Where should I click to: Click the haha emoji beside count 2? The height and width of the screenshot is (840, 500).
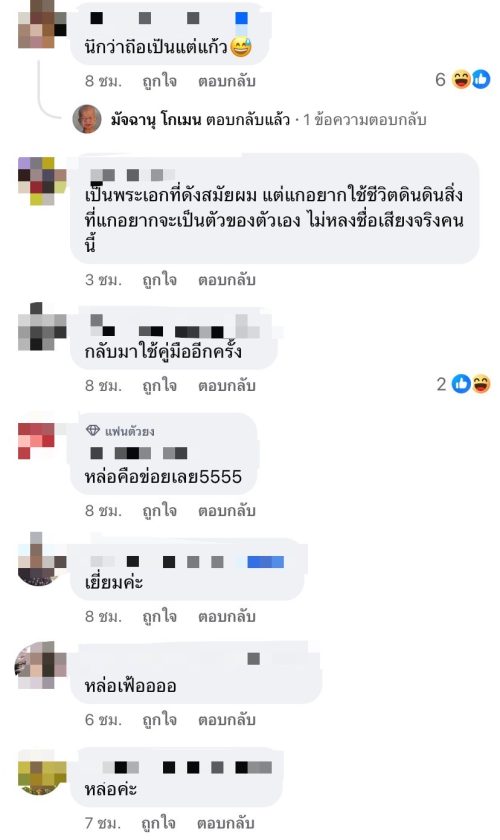point(481,384)
